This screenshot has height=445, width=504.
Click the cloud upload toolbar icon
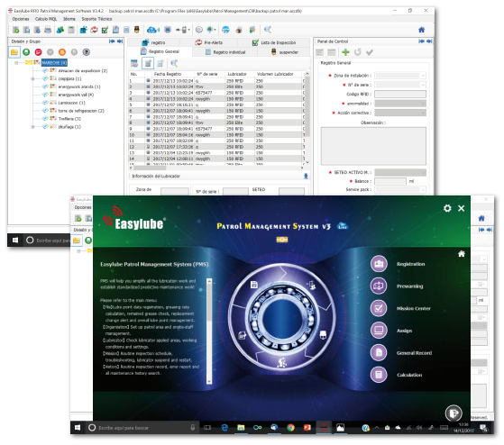tap(152, 30)
